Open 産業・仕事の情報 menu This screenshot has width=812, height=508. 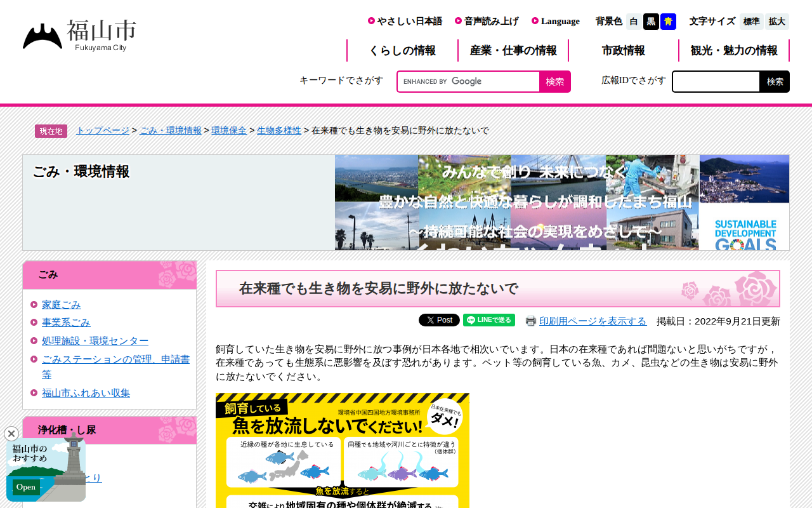pyautogui.click(x=513, y=51)
